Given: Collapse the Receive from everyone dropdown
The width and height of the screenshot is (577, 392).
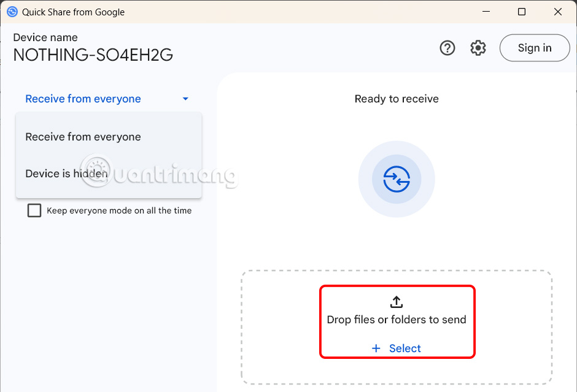Looking at the screenshot, I should coord(83,98).
